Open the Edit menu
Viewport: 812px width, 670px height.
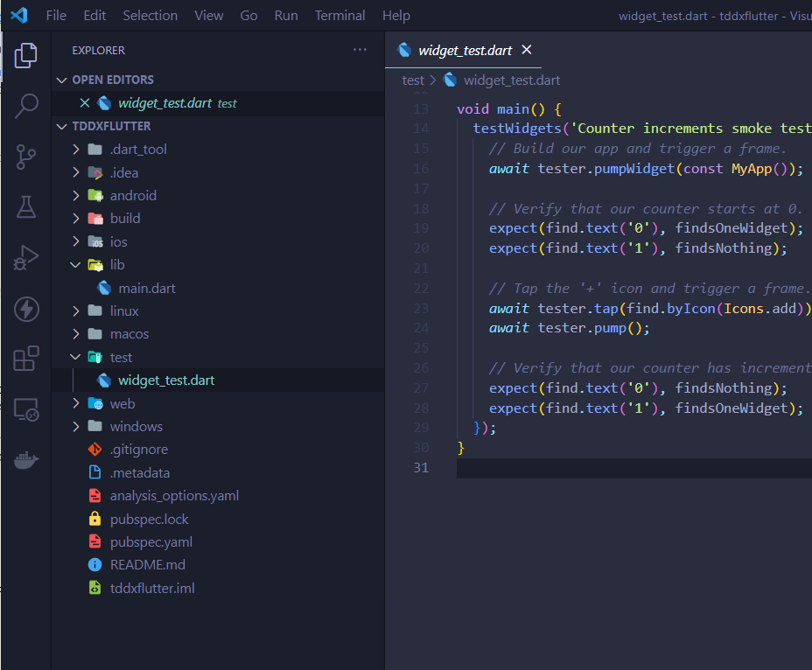point(94,16)
